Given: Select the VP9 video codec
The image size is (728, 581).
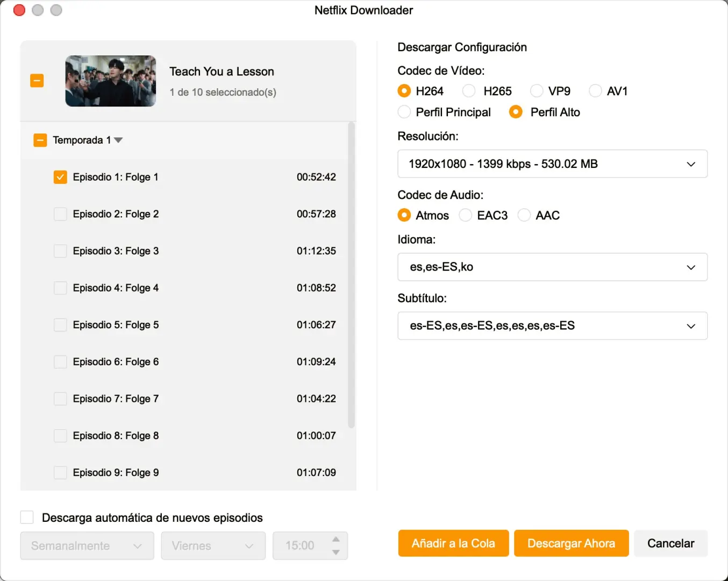Looking at the screenshot, I should [x=537, y=91].
